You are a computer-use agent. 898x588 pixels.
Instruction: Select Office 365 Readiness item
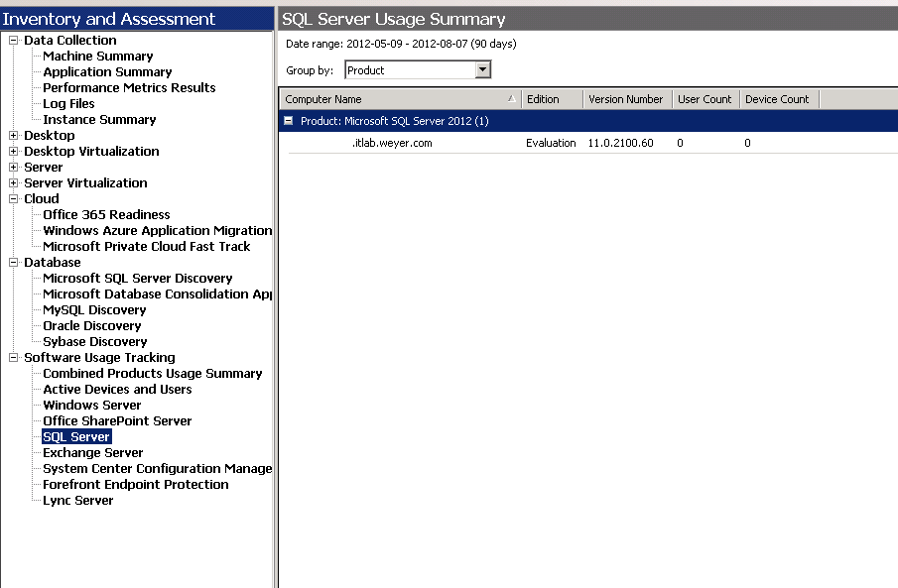click(x=106, y=215)
